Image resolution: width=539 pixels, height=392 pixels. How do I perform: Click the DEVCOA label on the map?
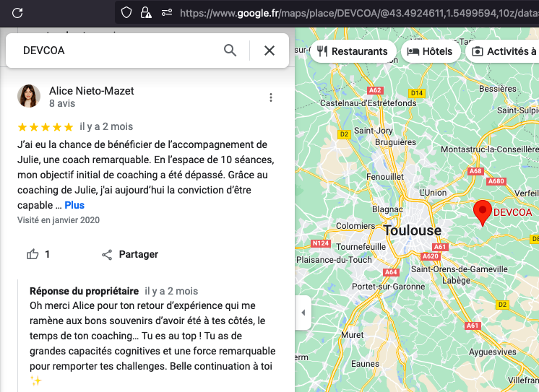(x=512, y=212)
